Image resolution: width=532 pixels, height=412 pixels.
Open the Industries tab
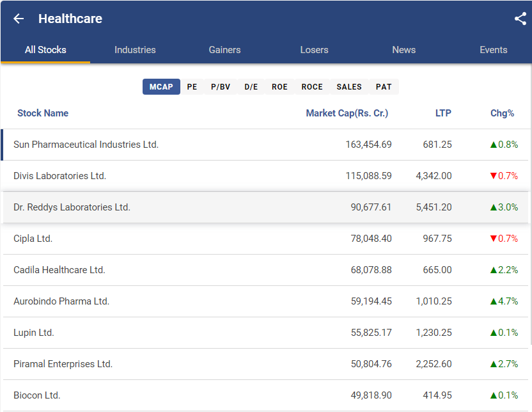pyautogui.click(x=135, y=50)
